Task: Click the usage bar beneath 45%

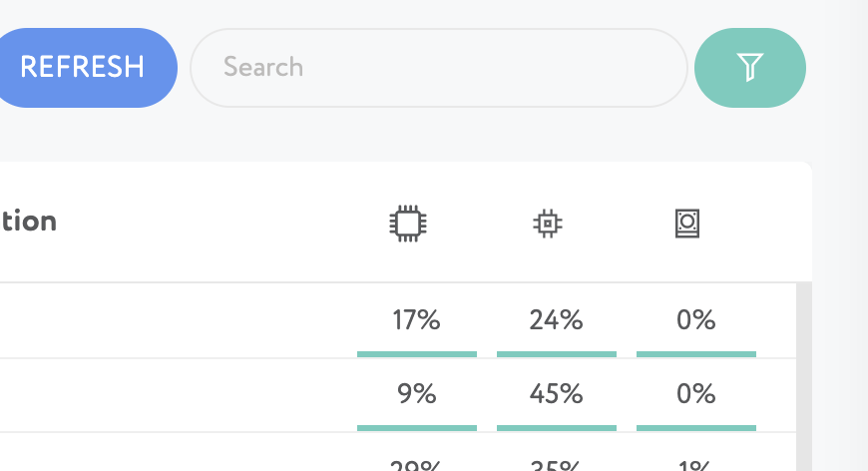Action: click(557, 428)
